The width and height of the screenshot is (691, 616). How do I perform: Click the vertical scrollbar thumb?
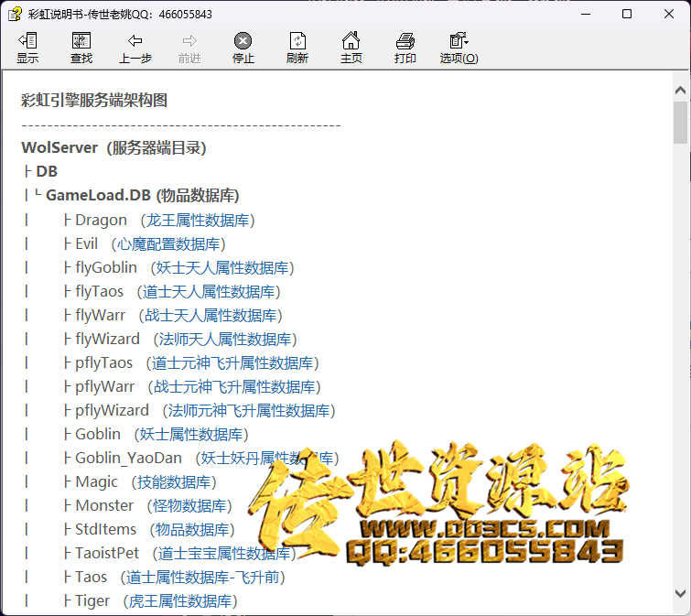(x=680, y=123)
